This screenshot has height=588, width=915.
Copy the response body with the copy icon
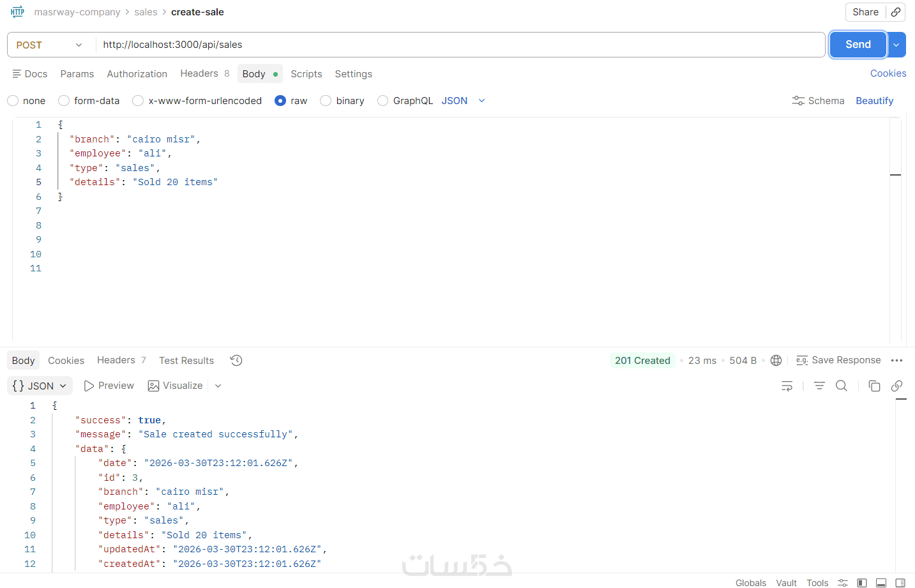pos(874,386)
